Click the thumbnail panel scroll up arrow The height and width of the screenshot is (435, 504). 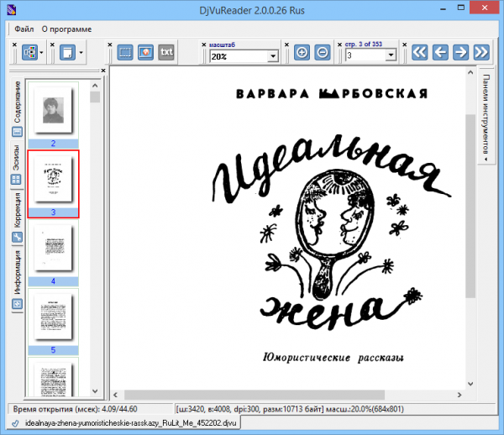[95, 86]
